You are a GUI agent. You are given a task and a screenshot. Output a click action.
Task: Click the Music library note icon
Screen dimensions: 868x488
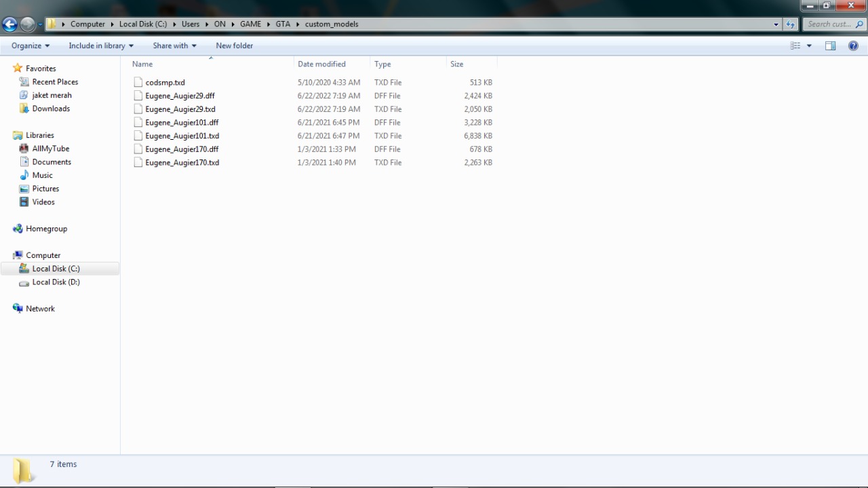point(24,175)
